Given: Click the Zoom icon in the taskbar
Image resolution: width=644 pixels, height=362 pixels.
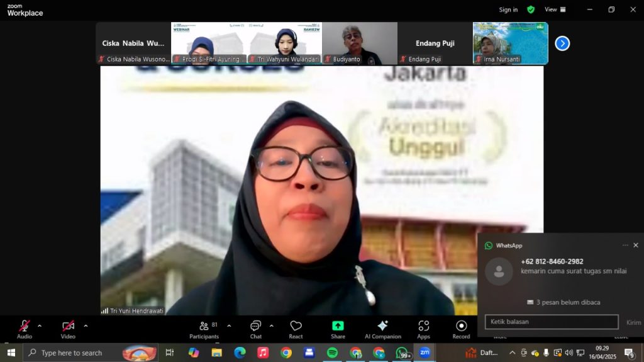Looking at the screenshot, I should [x=425, y=353].
